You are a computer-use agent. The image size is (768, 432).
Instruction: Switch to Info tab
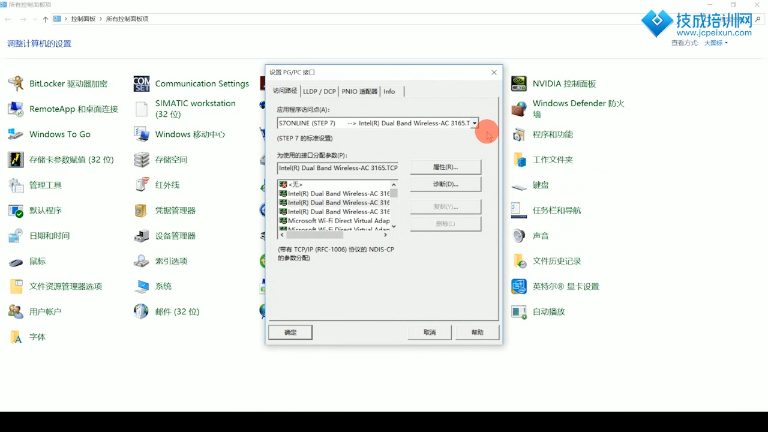[389, 92]
